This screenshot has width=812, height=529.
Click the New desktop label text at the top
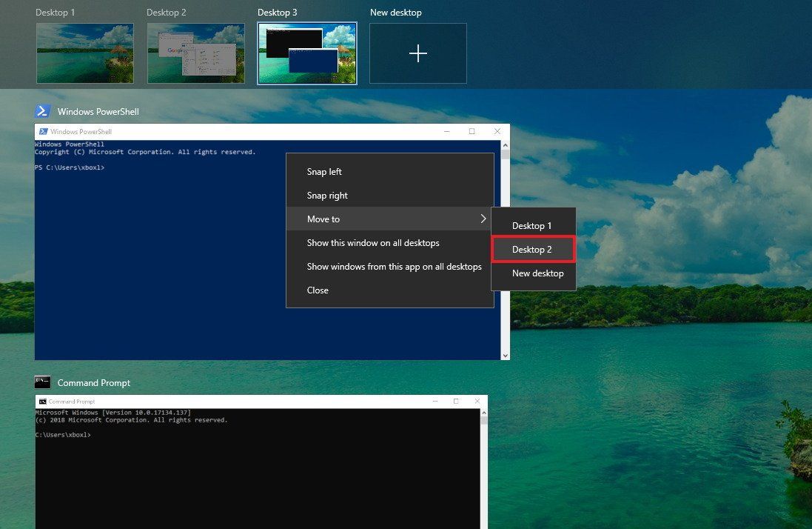pyautogui.click(x=396, y=13)
